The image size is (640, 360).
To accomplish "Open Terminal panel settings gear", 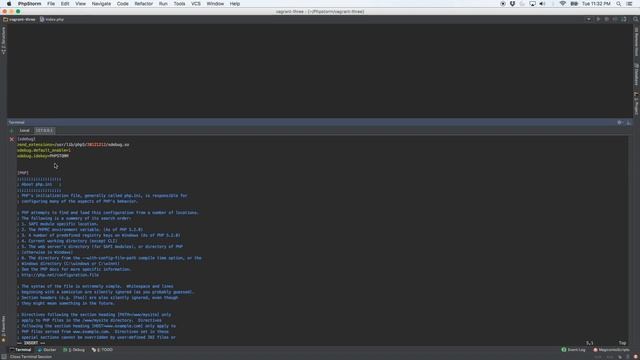I will 620,122.
